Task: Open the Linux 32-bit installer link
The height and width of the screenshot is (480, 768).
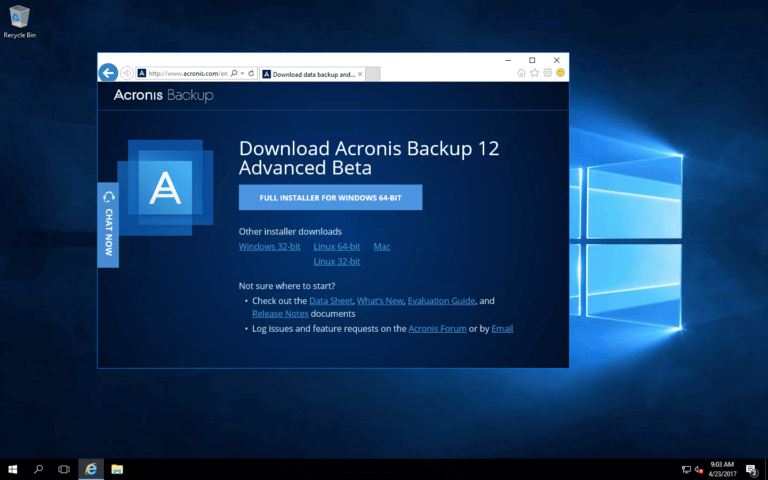Action: 337,262
